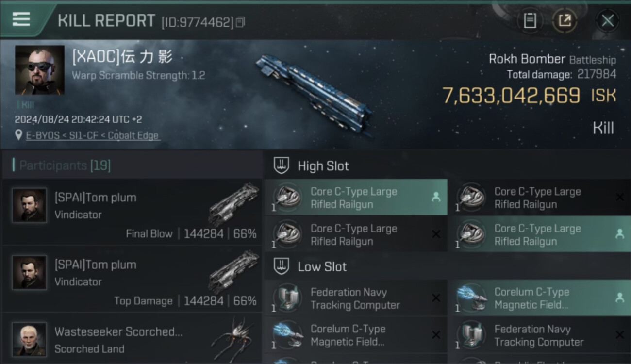
Task: Click the Low Slot shield icon
Action: click(282, 266)
